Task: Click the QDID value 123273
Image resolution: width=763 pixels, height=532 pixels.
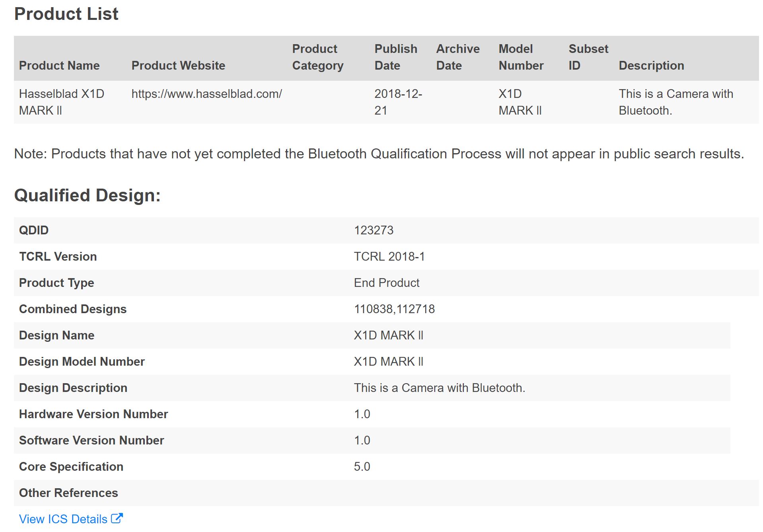Action: 374,230
